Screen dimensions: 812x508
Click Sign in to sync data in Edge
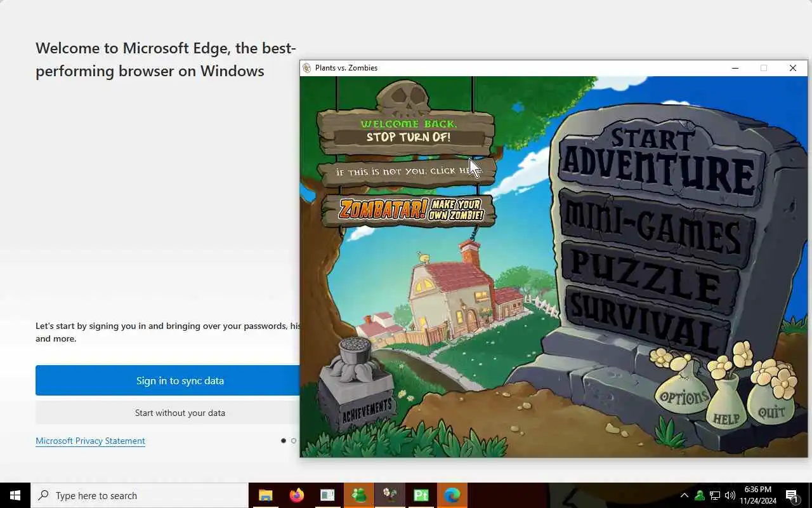click(180, 380)
